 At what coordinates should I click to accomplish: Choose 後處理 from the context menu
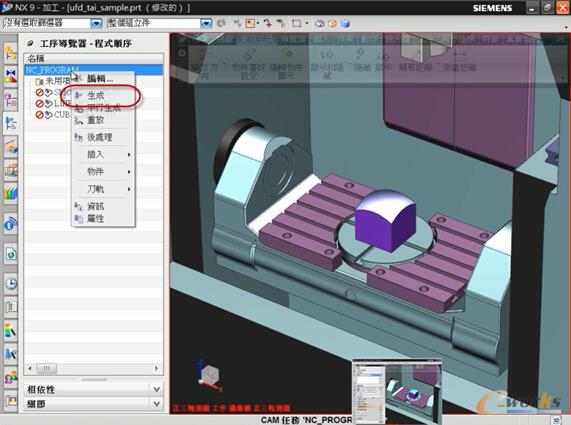(x=103, y=137)
